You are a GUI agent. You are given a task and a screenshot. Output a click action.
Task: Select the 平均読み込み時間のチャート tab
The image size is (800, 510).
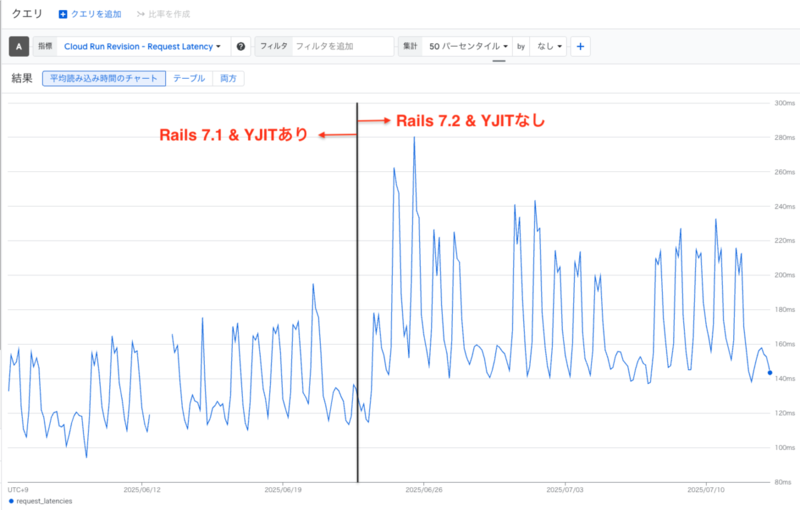click(104, 79)
